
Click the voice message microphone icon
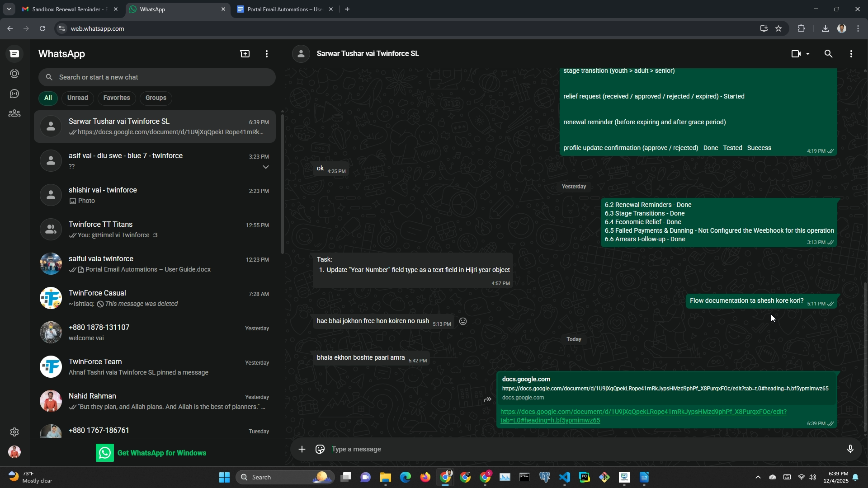(850, 449)
